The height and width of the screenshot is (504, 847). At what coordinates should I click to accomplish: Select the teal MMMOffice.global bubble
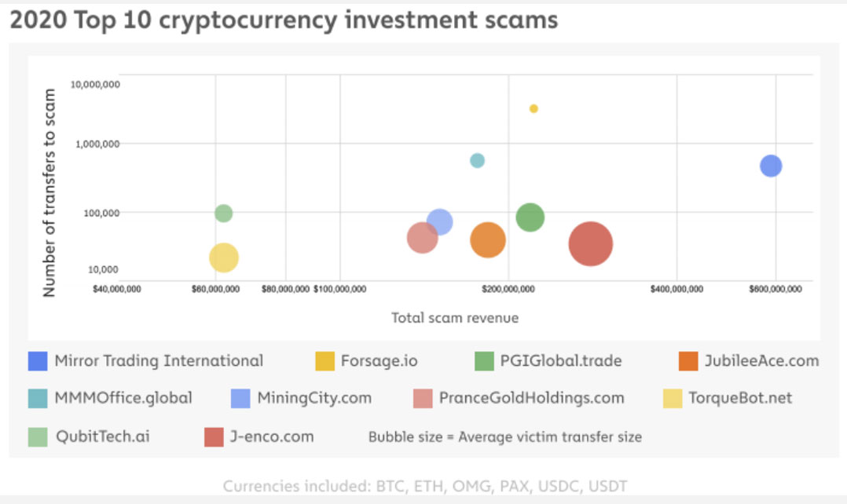(477, 160)
